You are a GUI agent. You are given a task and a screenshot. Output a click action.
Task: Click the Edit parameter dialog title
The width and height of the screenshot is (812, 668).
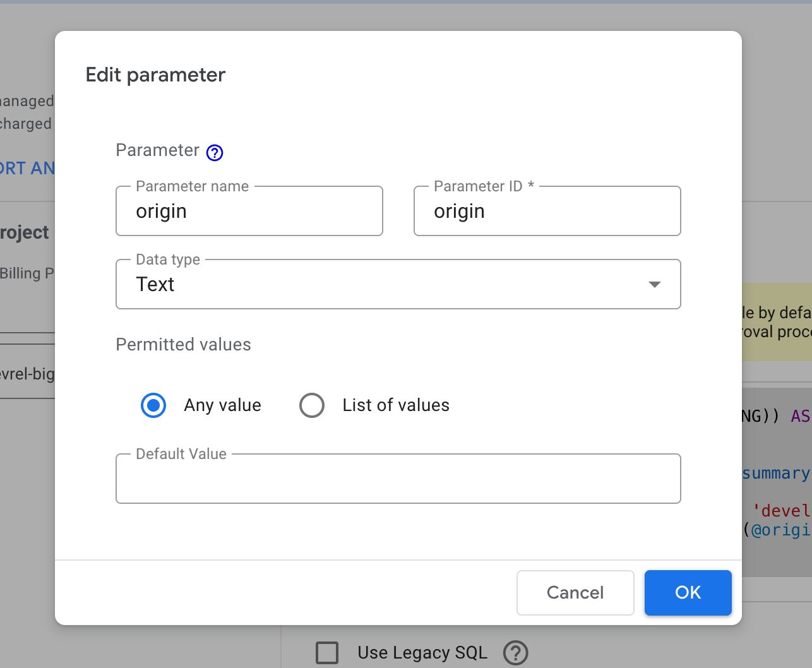(155, 75)
